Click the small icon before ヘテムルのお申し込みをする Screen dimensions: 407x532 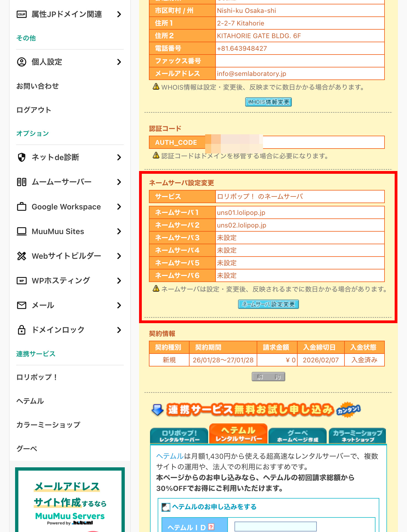pos(166,507)
